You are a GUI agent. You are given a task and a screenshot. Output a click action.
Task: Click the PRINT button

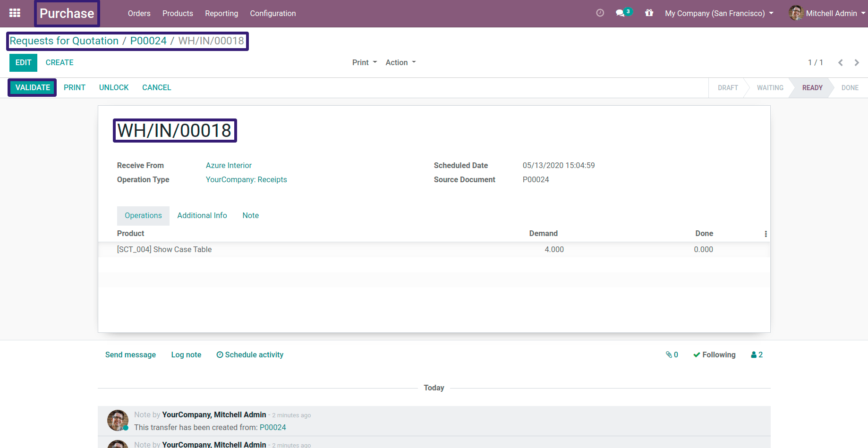[x=75, y=87]
